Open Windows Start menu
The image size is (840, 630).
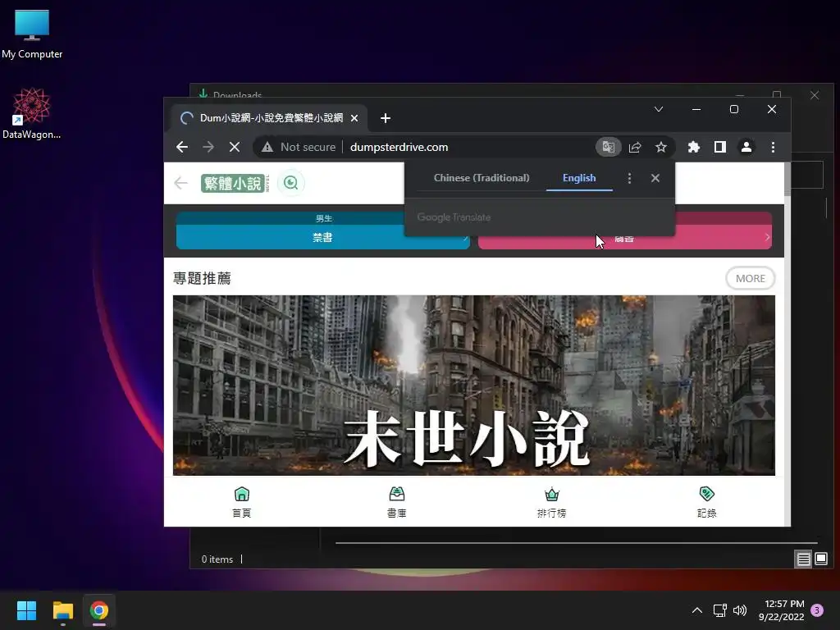tap(26, 610)
